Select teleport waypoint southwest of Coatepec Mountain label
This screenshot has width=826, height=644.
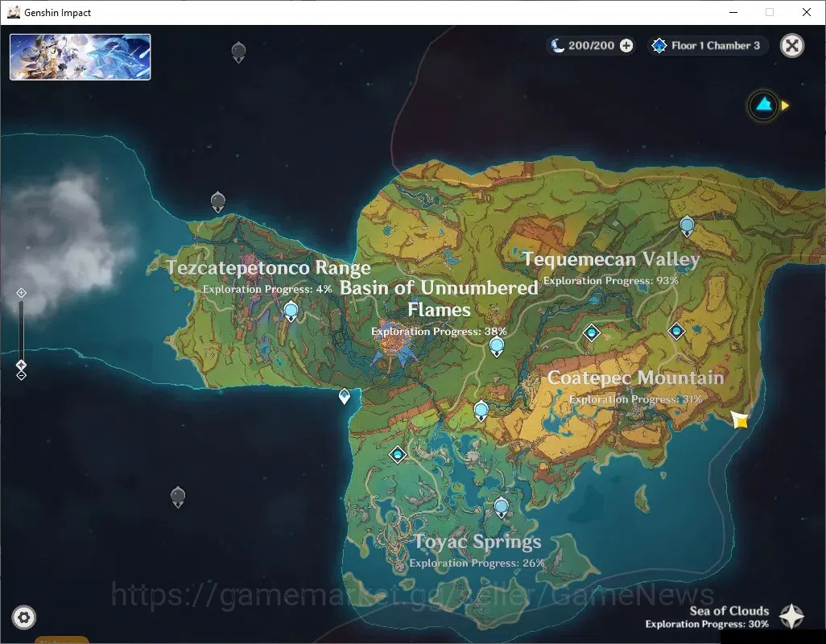pyautogui.click(x=481, y=411)
